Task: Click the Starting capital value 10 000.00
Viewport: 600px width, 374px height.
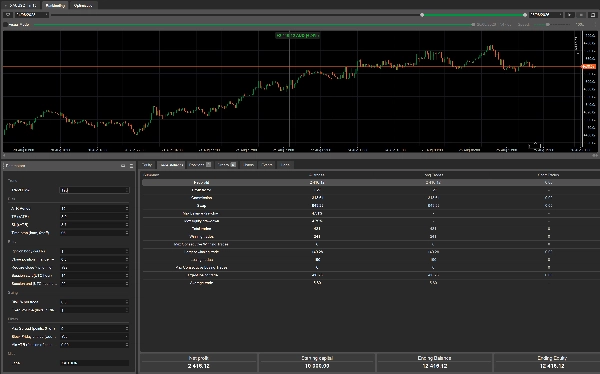Action: (317, 366)
